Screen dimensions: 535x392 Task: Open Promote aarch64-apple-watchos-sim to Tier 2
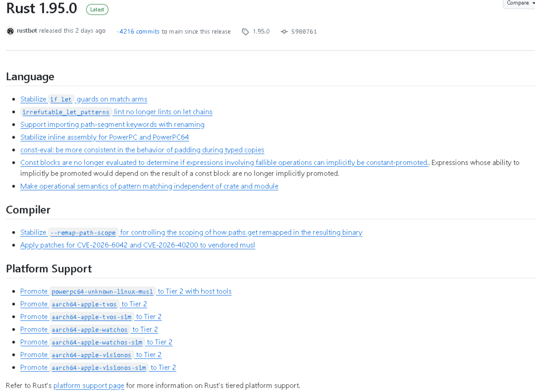tap(96, 342)
